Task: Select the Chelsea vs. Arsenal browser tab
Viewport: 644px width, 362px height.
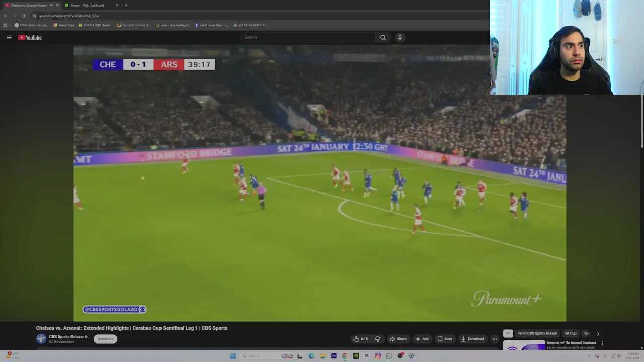Action: click(29, 5)
